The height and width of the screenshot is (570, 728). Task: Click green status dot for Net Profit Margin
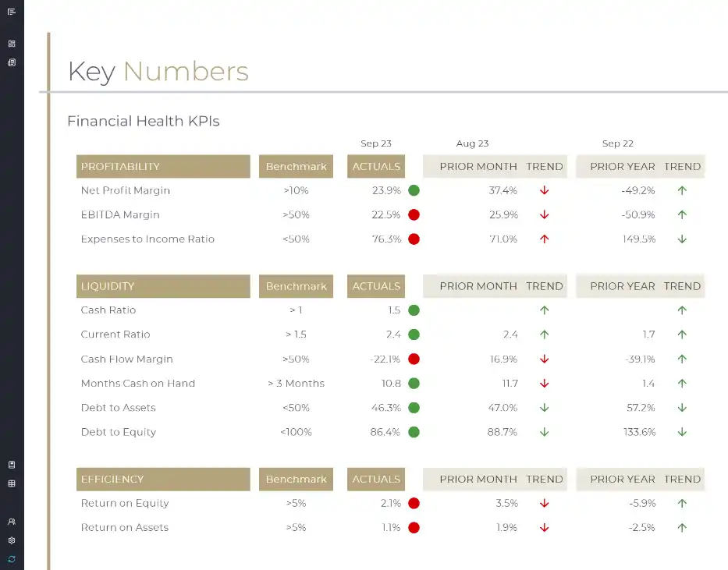(x=414, y=190)
